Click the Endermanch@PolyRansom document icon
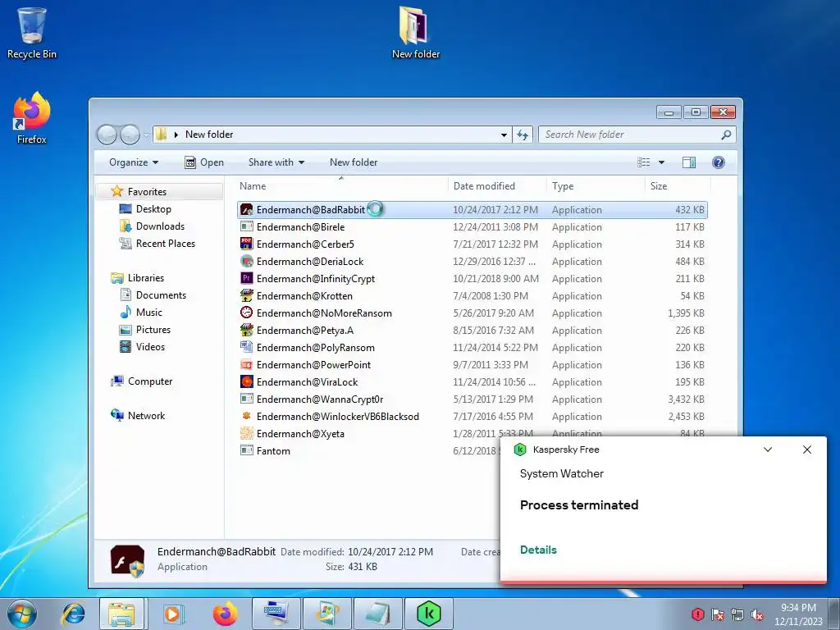 click(x=246, y=347)
